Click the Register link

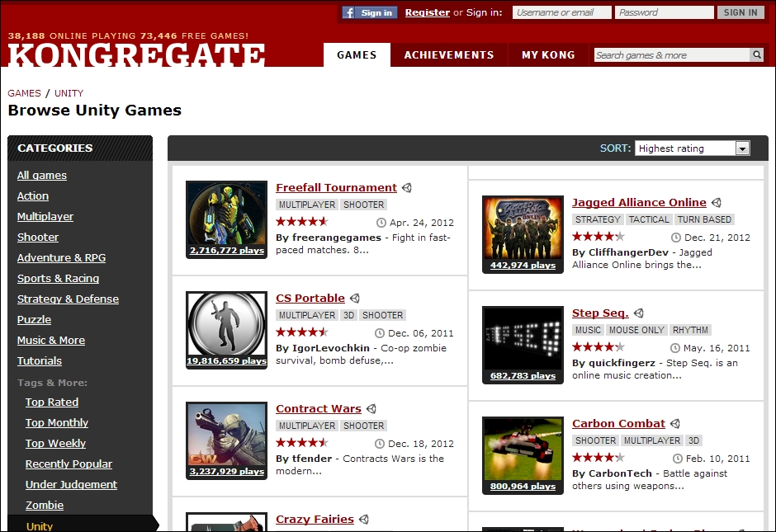tap(427, 13)
